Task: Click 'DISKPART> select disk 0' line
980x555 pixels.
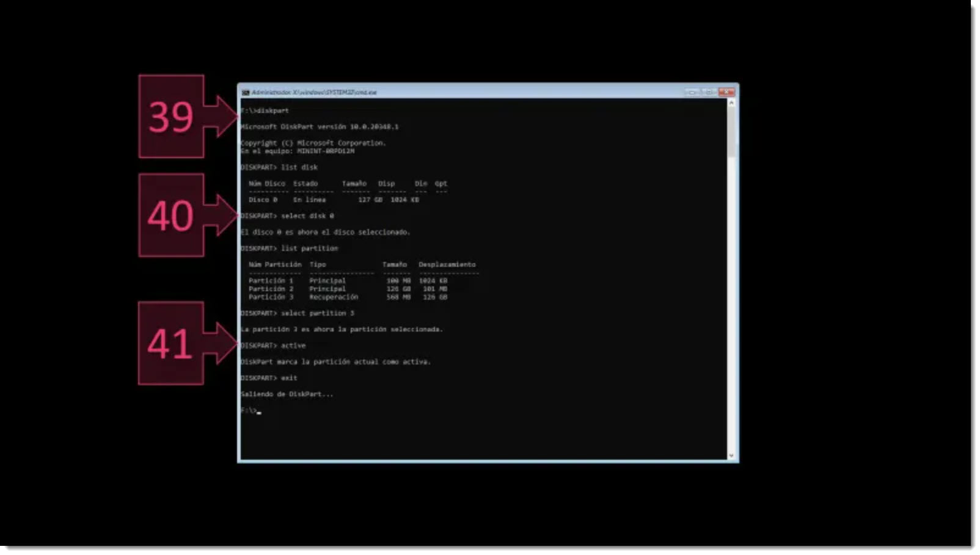Action: pyautogui.click(x=287, y=216)
